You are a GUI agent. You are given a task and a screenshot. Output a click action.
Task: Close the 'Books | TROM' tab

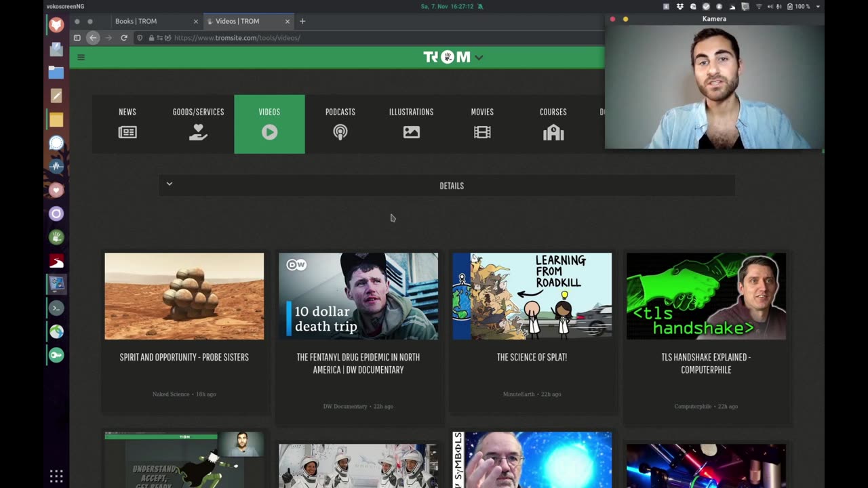pyautogui.click(x=196, y=21)
